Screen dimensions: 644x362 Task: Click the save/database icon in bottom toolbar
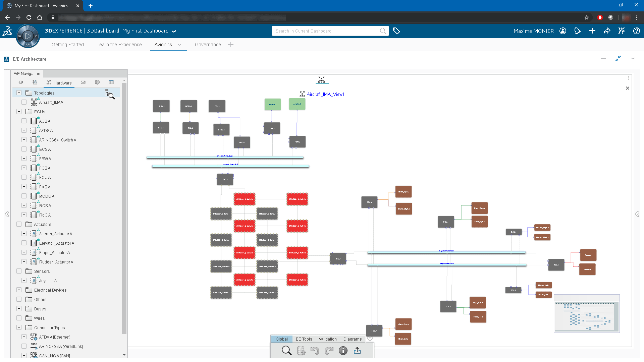click(x=301, y=351)
